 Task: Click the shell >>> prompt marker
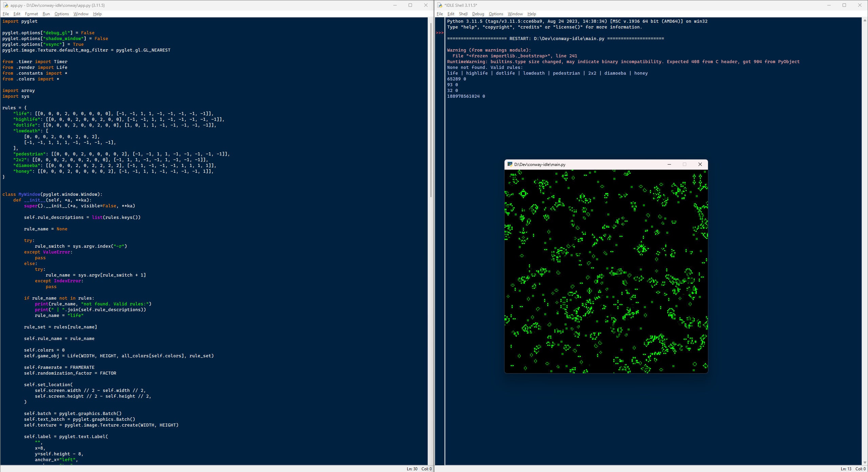click(x=440, y=33)
